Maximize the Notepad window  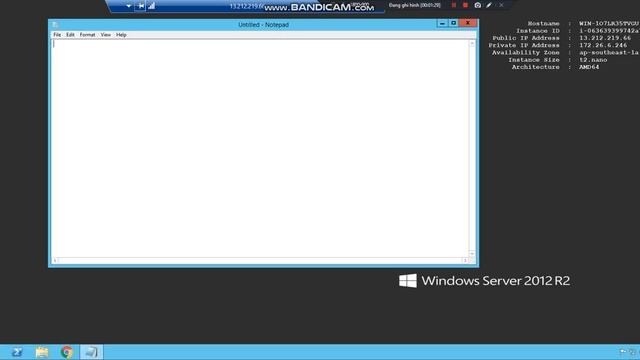453,23
